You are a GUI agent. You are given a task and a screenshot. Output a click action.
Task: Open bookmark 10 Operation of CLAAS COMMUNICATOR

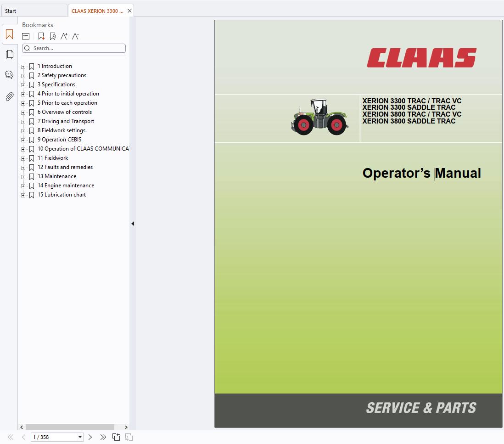(83, 149)
